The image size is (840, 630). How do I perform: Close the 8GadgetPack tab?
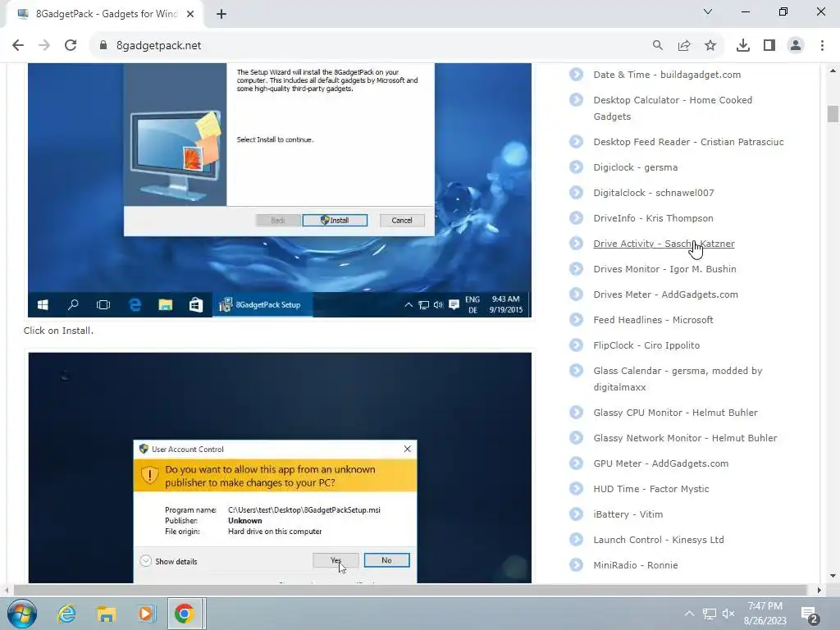tap(190, 14)
